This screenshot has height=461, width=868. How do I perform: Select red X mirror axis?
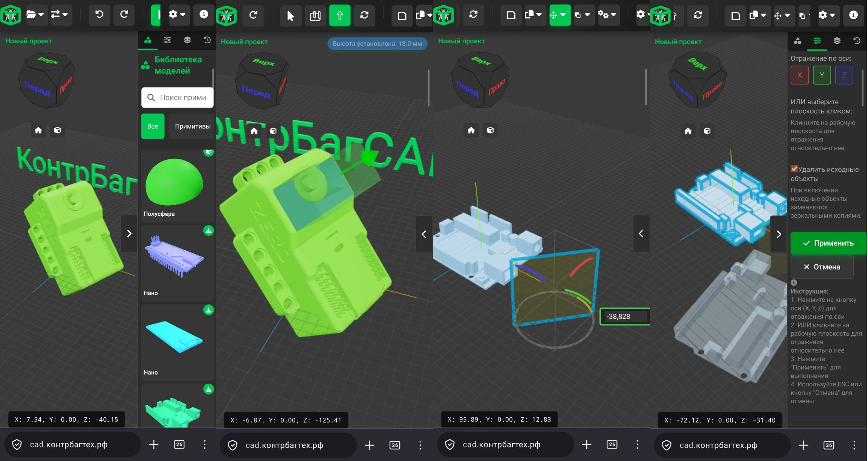(x=799, y=75)
